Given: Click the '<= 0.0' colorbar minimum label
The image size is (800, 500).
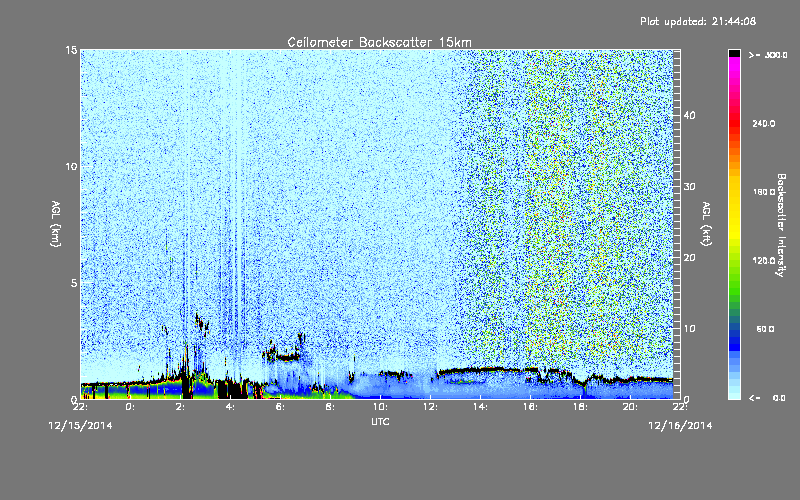Looking at the screenshot, I should coord(767,398).
